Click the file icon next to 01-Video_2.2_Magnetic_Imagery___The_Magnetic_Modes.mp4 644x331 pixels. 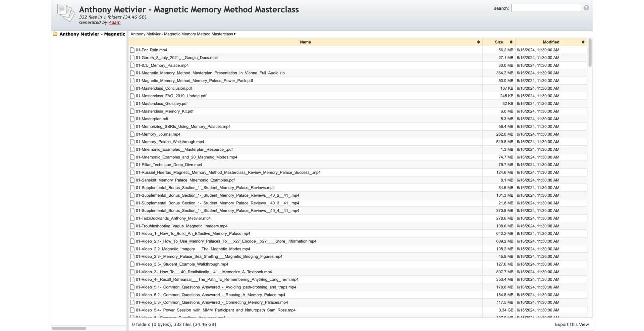[132, 249]
